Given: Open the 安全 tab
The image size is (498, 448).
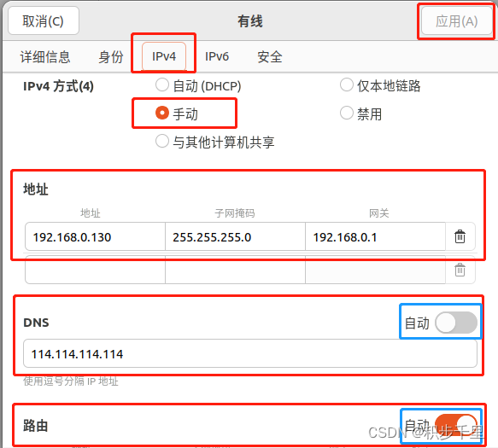Looking at the screenshot, I should (270, 57).
